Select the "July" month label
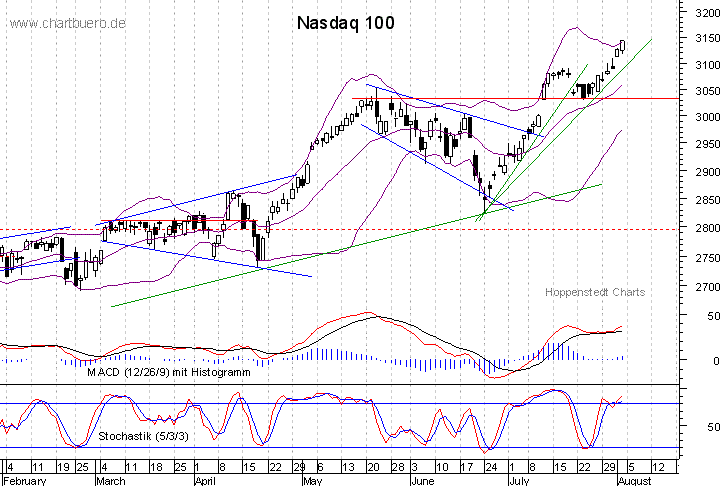Screen dimensions: 723x486 pyautogui.click(x=519, y=481)
